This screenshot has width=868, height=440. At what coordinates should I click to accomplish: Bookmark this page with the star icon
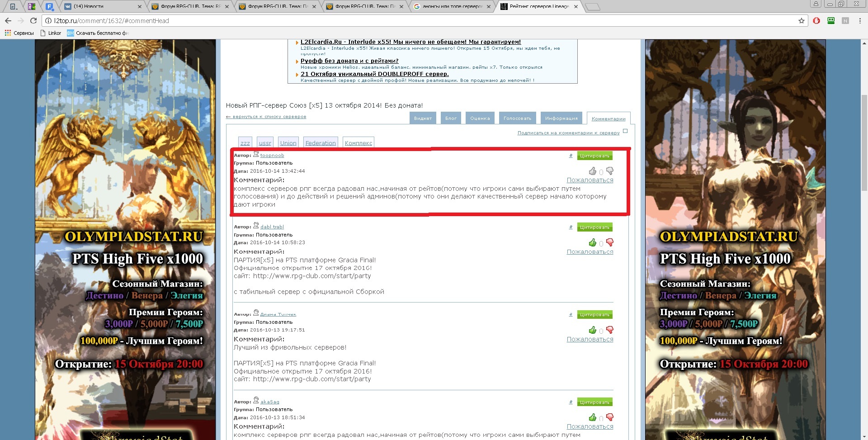click(802, 21)
